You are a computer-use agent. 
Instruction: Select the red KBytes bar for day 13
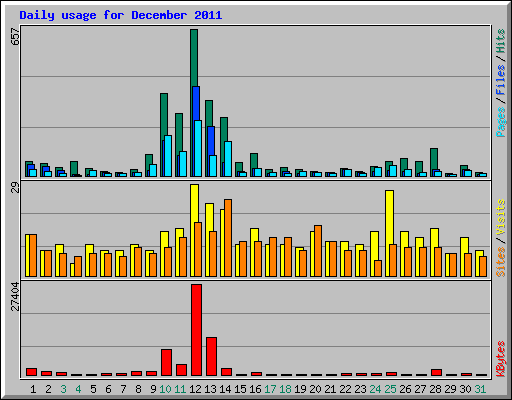[211, 357]
